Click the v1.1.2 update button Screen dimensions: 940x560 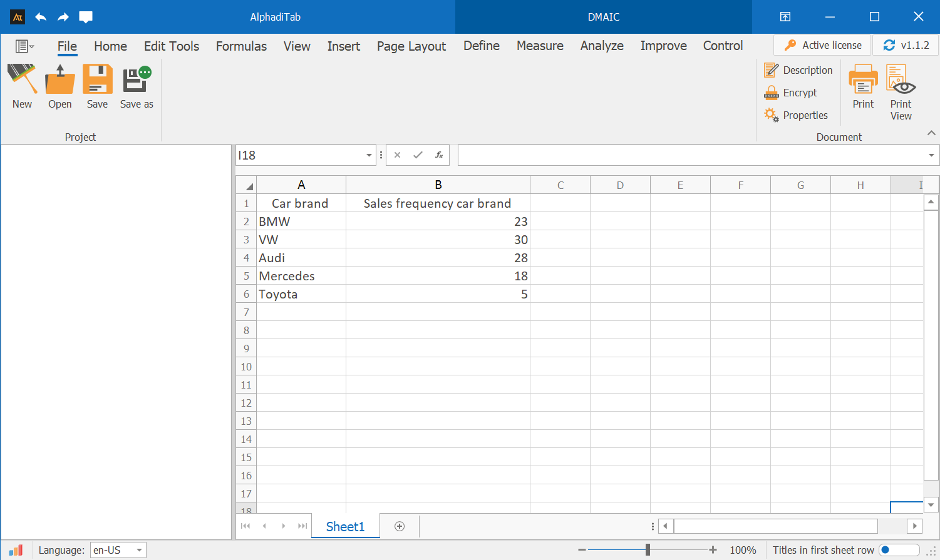point(906,45)
